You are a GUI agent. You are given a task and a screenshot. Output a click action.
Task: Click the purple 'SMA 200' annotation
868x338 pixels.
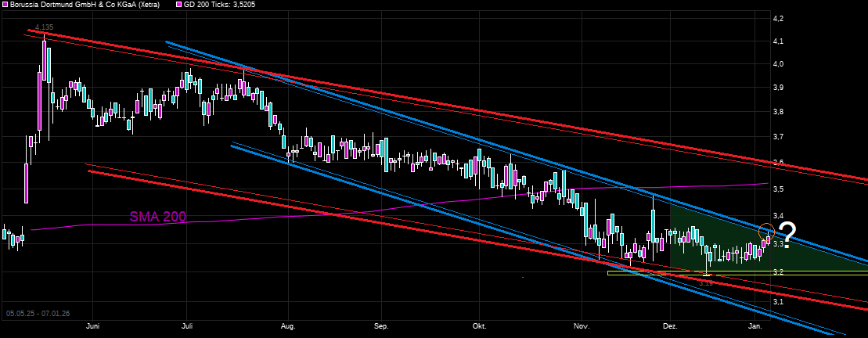pyautogui.click(x=158, y=217)
